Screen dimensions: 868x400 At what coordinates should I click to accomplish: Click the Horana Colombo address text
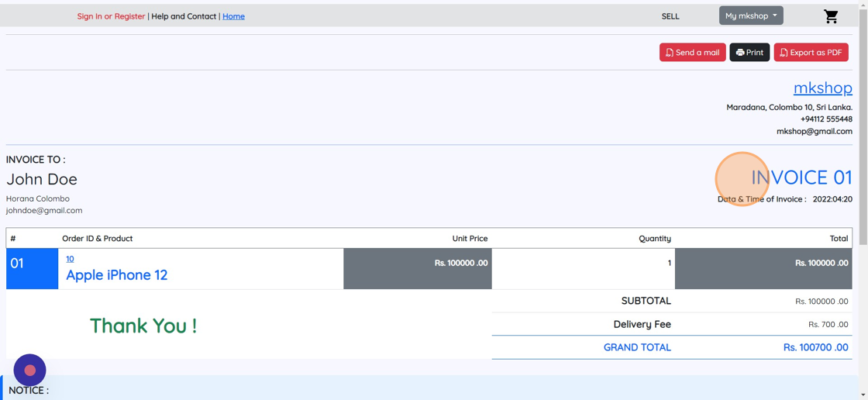coord(38,198)
